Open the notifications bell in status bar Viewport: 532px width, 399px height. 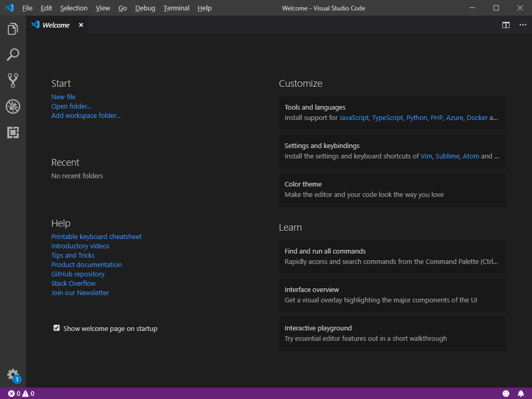(x=521, y=394)
